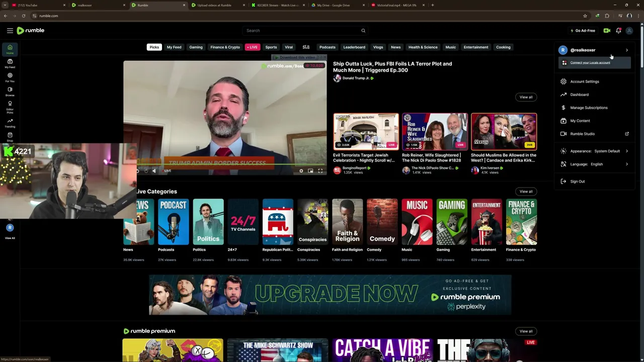Open the Rob Reiner, Wife Slaughtered thumbnail
644x362 pixels.
coord(435,132)
